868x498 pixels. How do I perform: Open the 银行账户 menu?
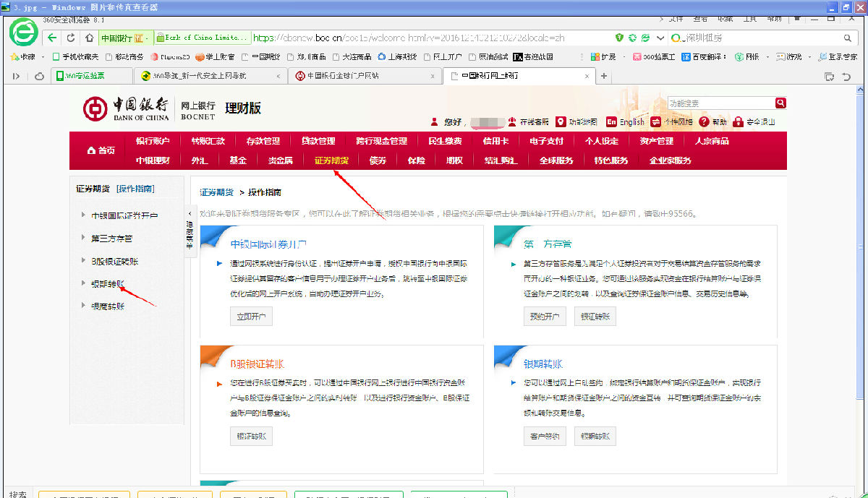point(152,141)
